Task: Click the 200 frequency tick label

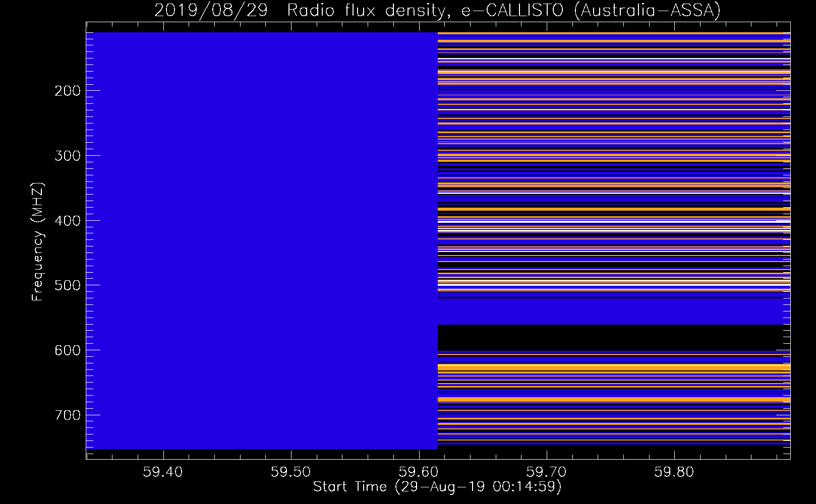Action: (67, 91)
